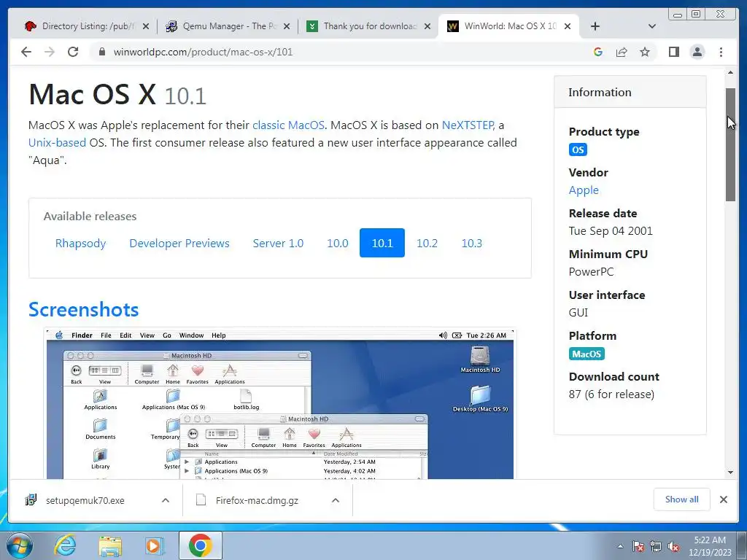Viewport: 747px width, 560px height.
Task: Choose release 10.2
Action: point(427,244)
